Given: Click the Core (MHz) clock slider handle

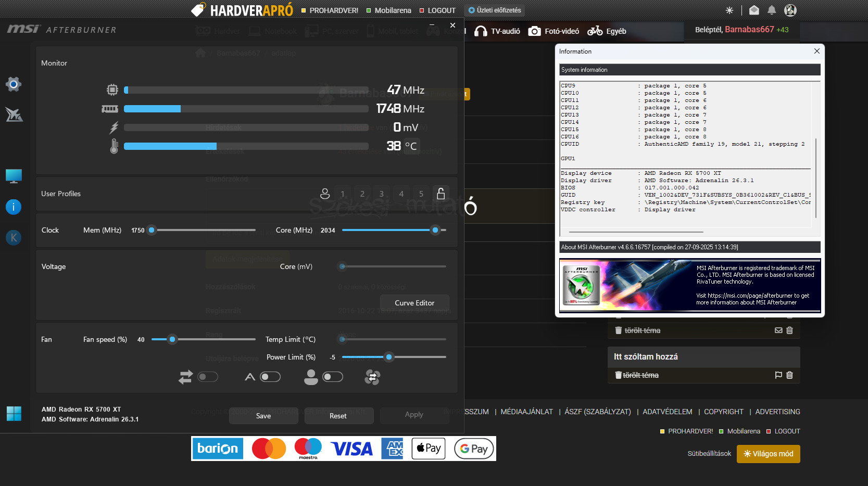Looking at the screenshot, I should tap(435, 230).
